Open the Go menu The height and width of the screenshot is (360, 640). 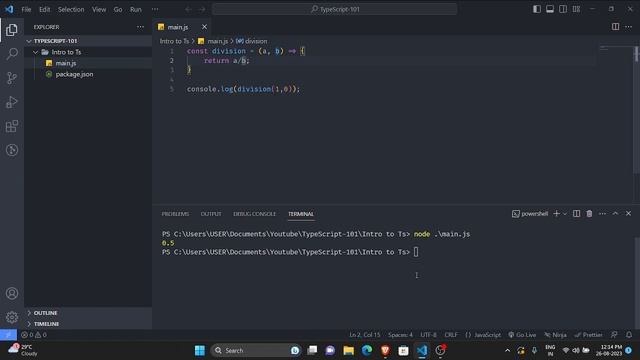(x=118, y=9)
